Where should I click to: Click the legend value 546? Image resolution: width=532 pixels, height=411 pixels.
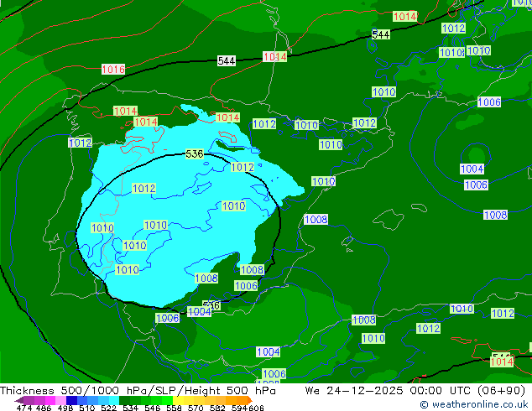(x=153, y=408)
